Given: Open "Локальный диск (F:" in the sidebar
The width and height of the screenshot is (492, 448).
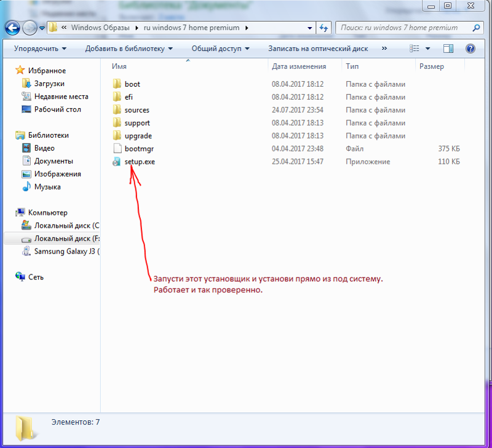Looking at the screenshot, I should (x=66, y=238).
